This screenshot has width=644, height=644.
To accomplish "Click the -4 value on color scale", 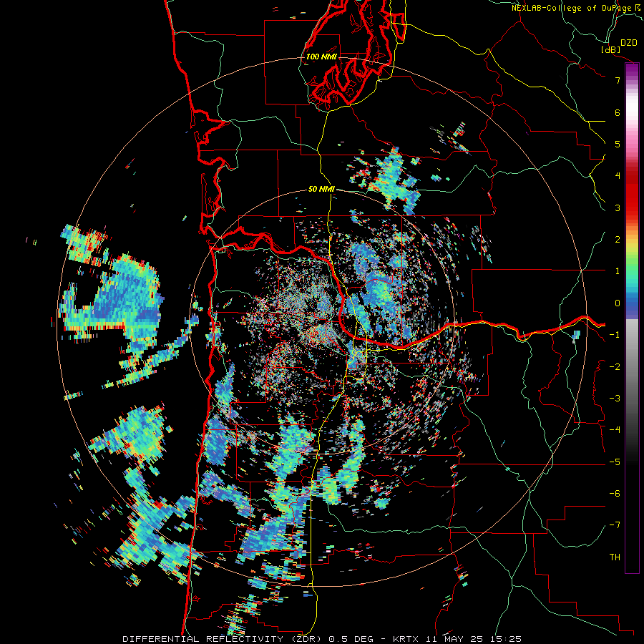I will [615, 430].
